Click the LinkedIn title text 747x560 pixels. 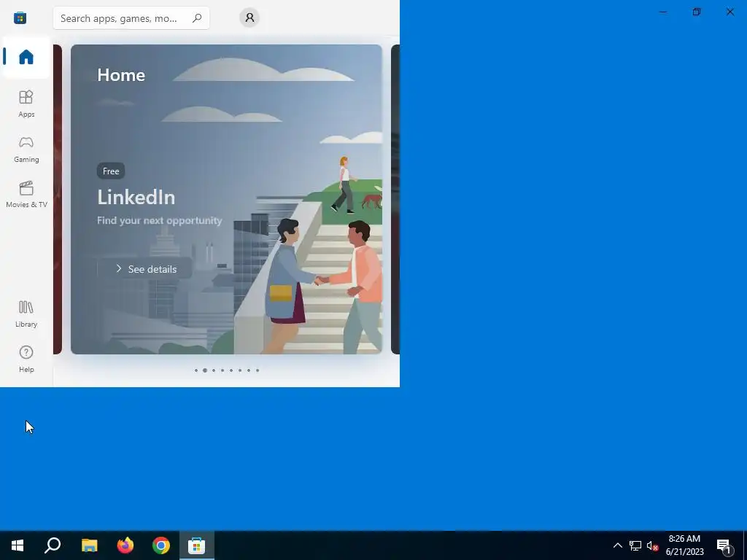click(136, 197)
